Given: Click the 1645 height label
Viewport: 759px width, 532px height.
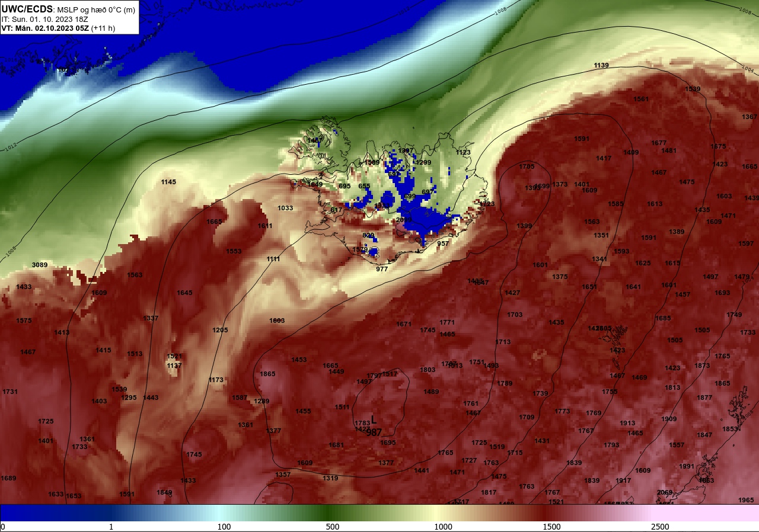Looking at the screenshot, I should coord(184,293).
